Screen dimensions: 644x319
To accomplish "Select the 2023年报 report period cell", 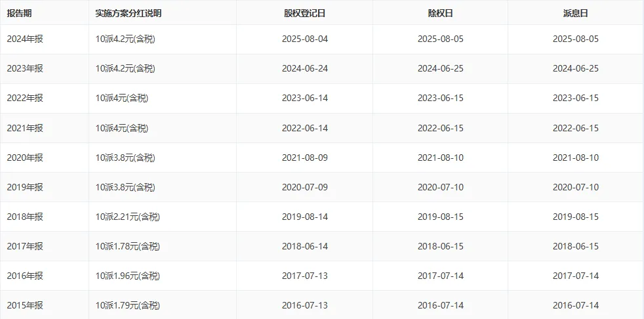I will [25, 68].
